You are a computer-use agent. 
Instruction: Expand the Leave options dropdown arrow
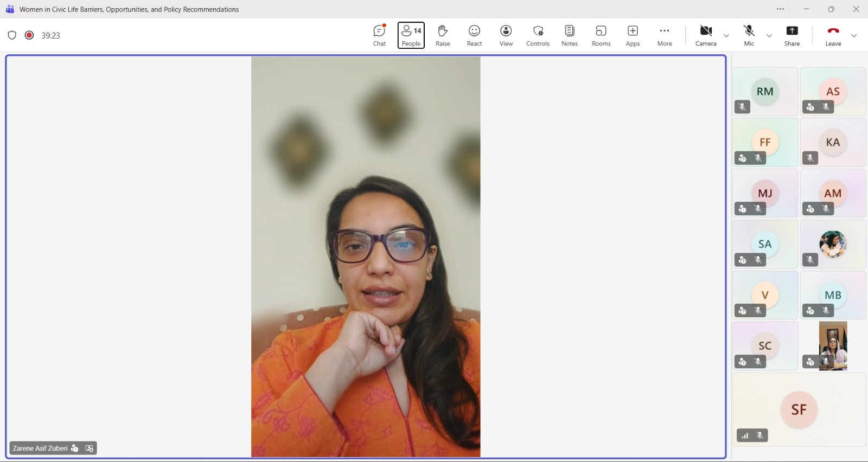point(854,36)
